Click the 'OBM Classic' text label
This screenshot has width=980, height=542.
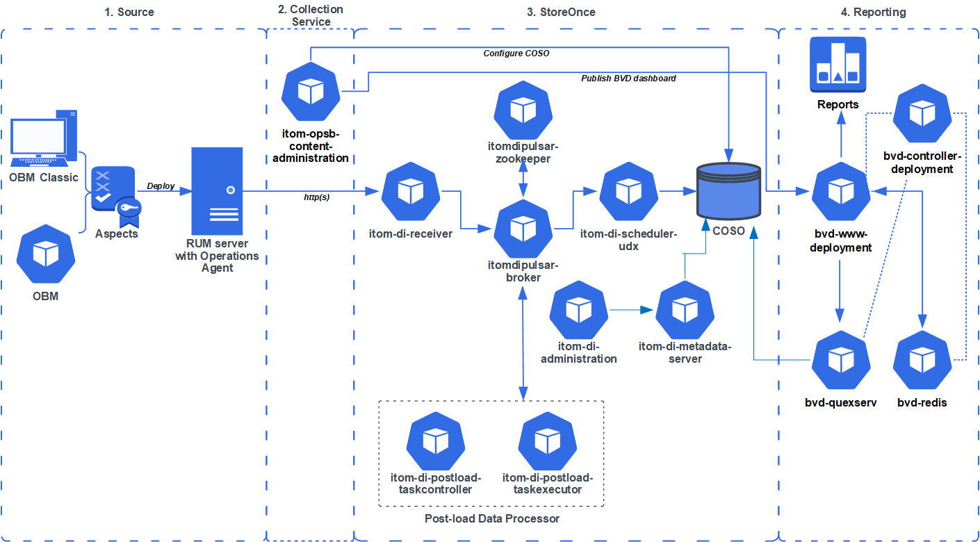[44, 177]
